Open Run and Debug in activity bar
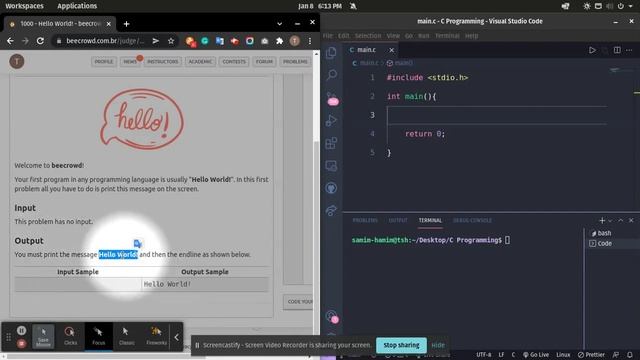The height and width of the screenshot is (360, 640). tap(331, 120)
